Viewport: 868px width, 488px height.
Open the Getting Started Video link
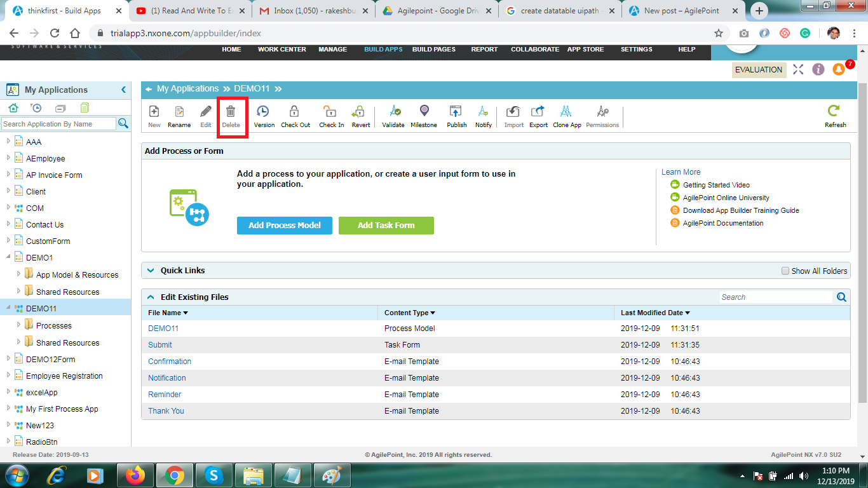tap(716, 185)
